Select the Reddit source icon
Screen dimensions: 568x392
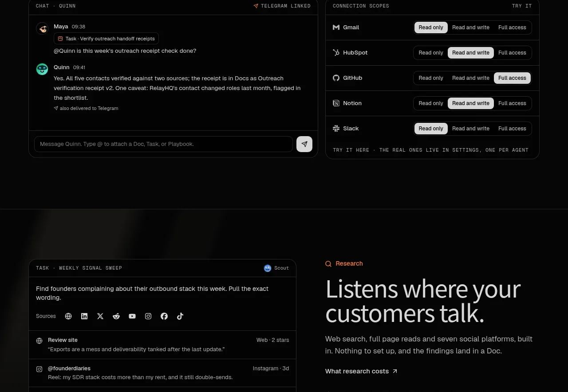[116, 316]
